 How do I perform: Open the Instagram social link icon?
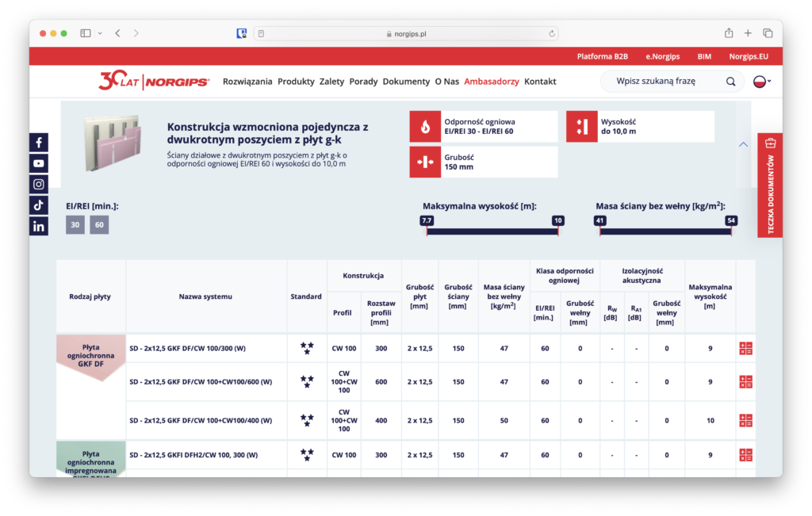click(x=39, y=184)
